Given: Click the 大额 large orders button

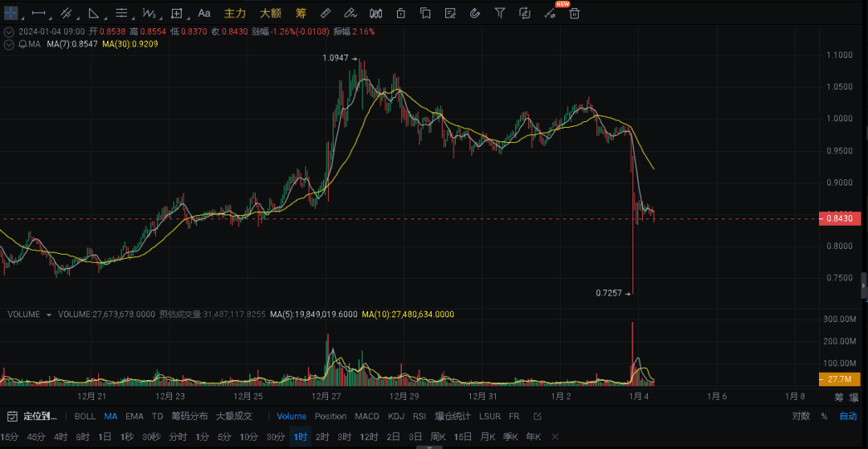Looking at the screenshot, I should click(271, 12).
